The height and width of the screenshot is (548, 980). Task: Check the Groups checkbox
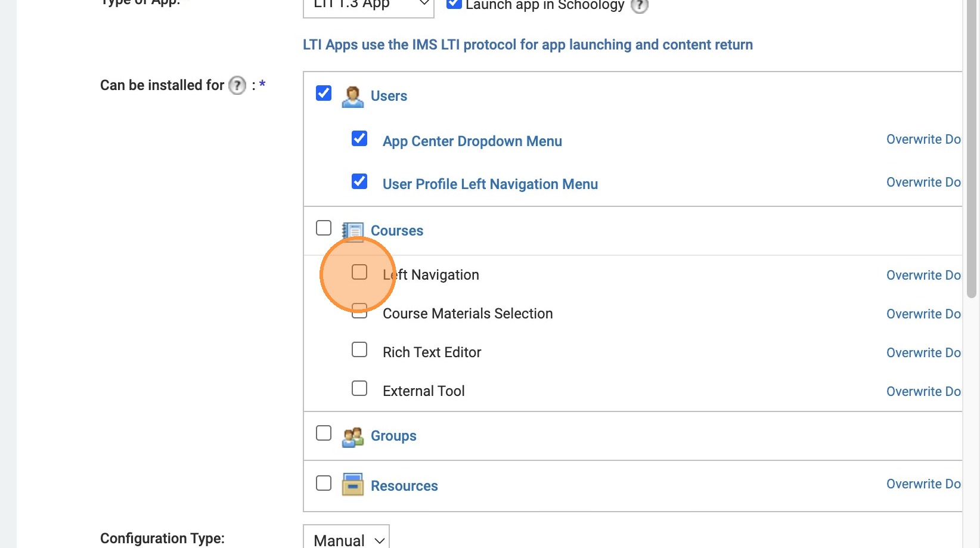pos(324,433)
